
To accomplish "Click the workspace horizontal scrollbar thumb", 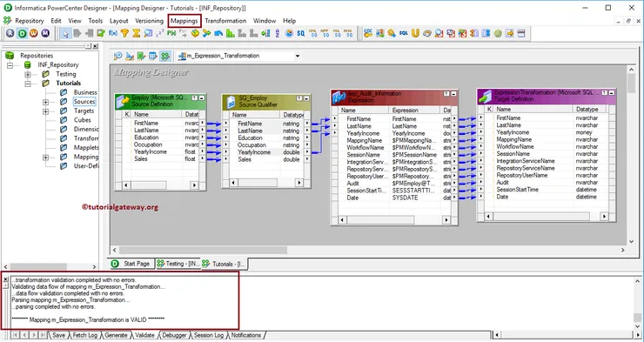I will [x=203, y=250].
